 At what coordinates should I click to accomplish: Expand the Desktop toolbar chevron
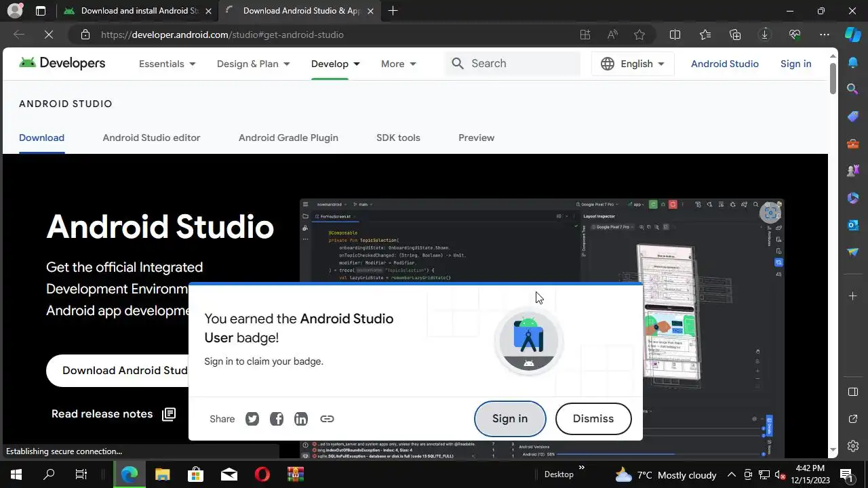[581, 468]
